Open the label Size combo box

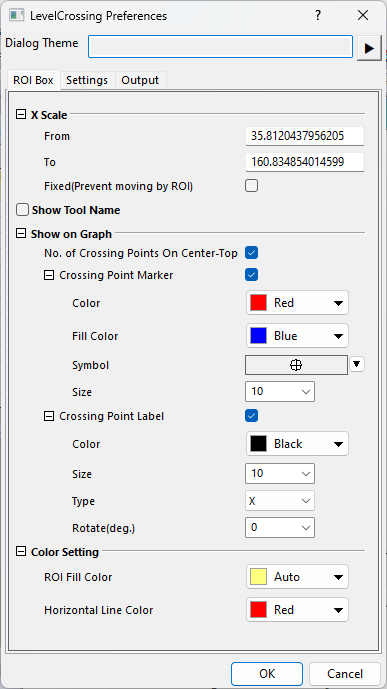[x=280, y=473]
